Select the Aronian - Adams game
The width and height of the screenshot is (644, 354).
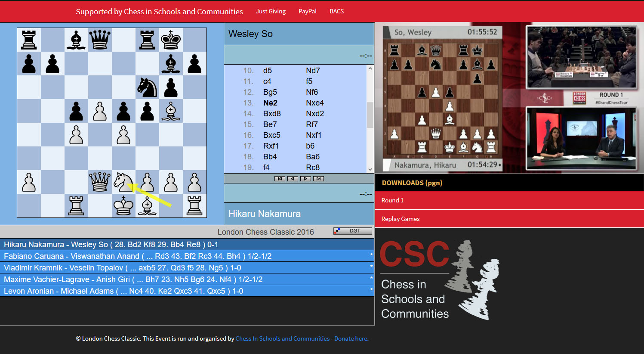[187, 291]
